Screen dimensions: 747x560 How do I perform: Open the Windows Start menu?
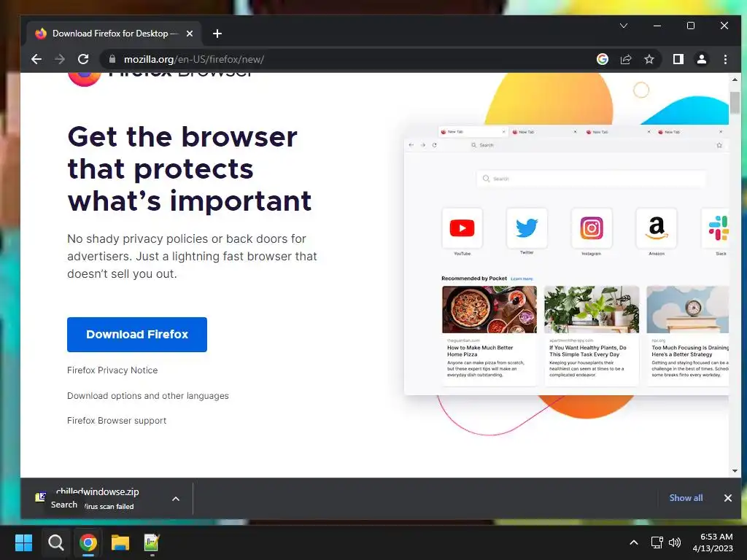tap(23, 542)
